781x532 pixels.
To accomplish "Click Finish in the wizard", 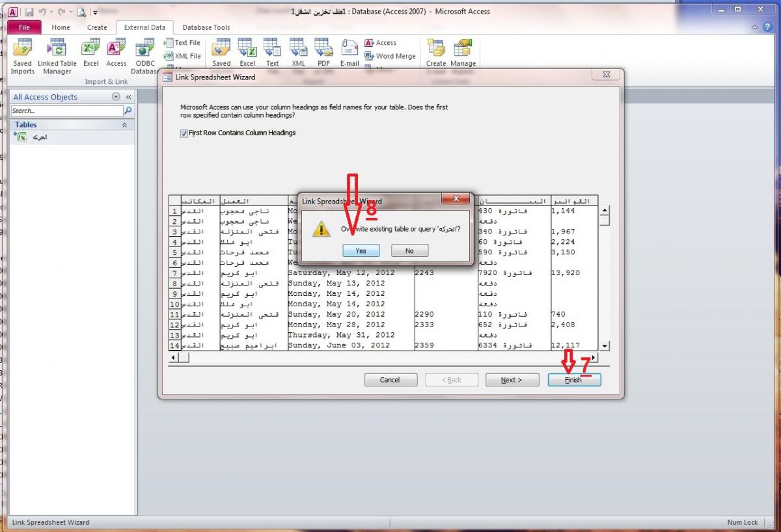I will pyautogui.click(x=574, y=380).
